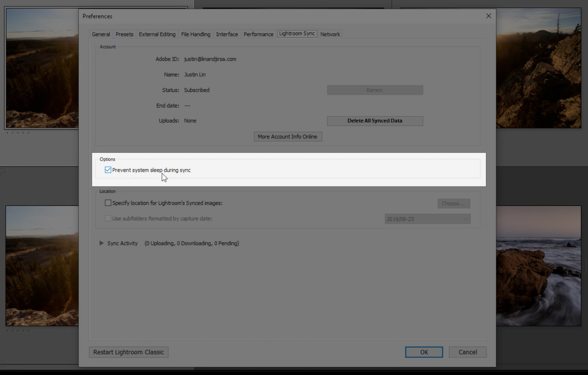Click Delete All Synced Data
Screen dimensions: 588x375
pyautogui.click(x=375, y=120)
